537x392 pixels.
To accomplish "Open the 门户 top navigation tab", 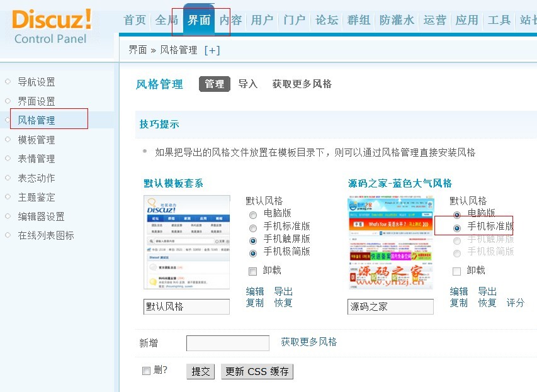I will click(x=294, y=20).
